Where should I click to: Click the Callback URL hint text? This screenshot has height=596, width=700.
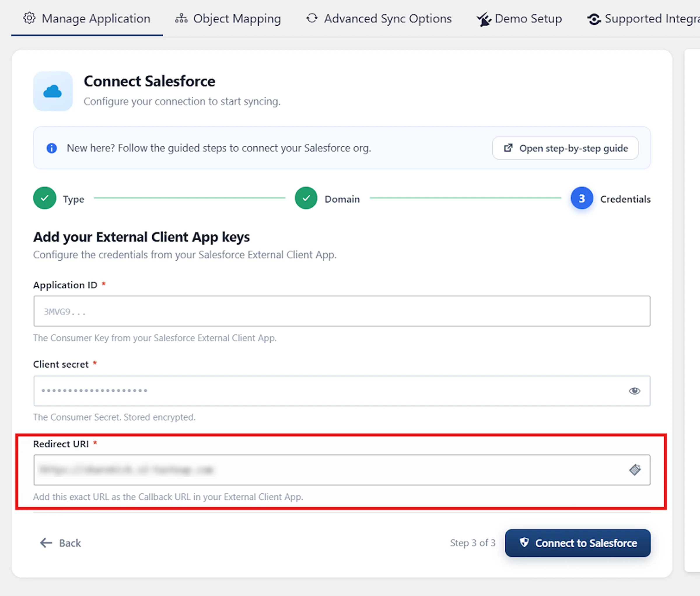[x=168, y=497]
